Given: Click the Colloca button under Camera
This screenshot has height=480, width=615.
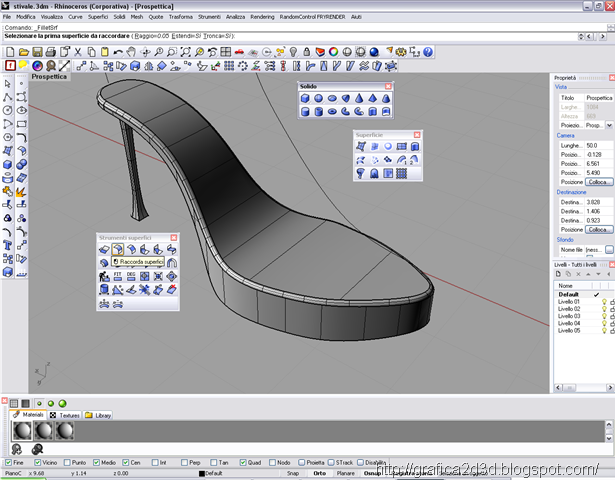Looking at the screenshot, I should pos(599,182).
